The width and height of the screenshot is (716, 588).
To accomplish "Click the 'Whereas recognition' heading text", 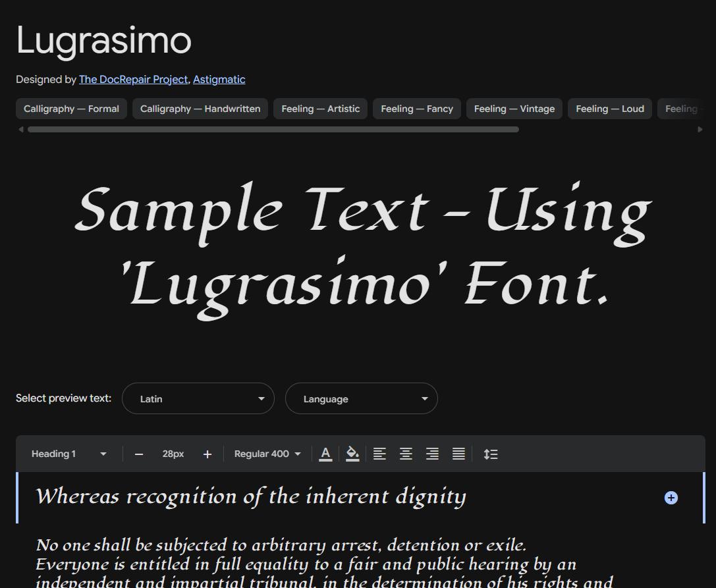I will (x=251, y=496).
